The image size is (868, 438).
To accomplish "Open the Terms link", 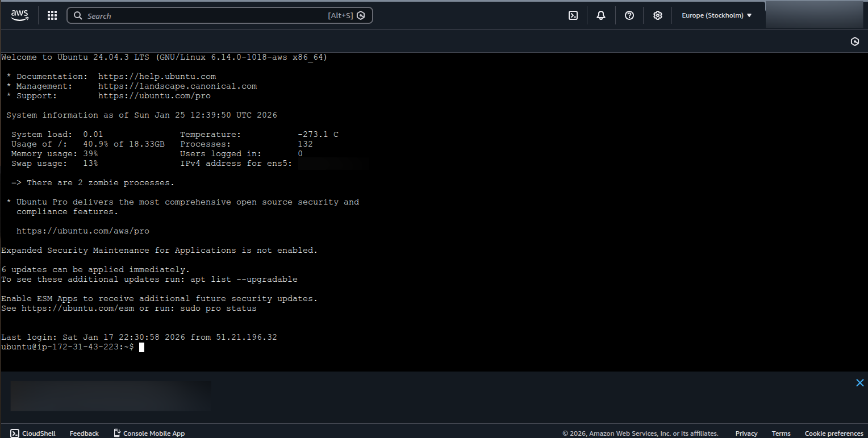I will [781, 433].
